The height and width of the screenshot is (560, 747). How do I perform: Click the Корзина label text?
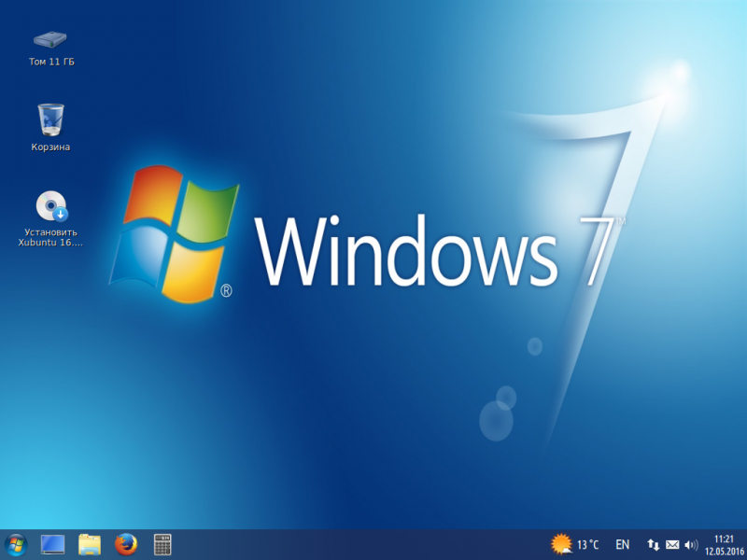(50, 147)
